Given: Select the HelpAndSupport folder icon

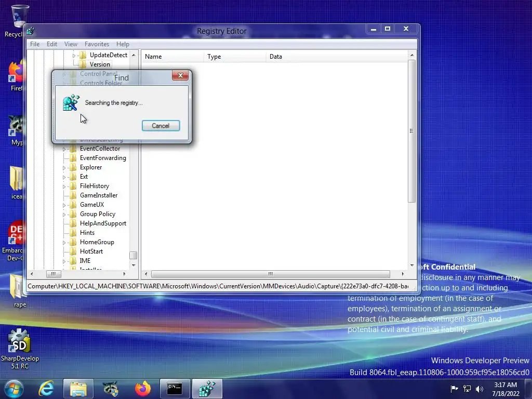Looking at the screenshot, I should click(x=73, y=223).
